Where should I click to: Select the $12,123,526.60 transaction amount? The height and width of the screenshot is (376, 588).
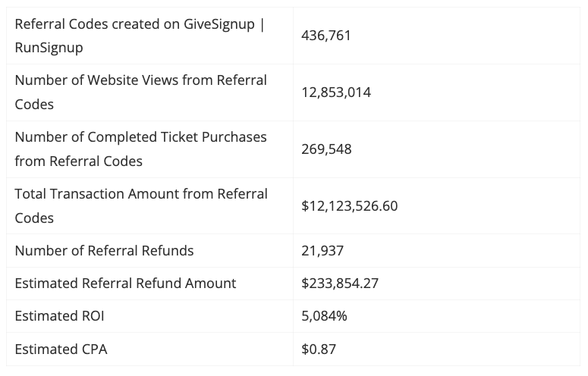coord(350,206)
